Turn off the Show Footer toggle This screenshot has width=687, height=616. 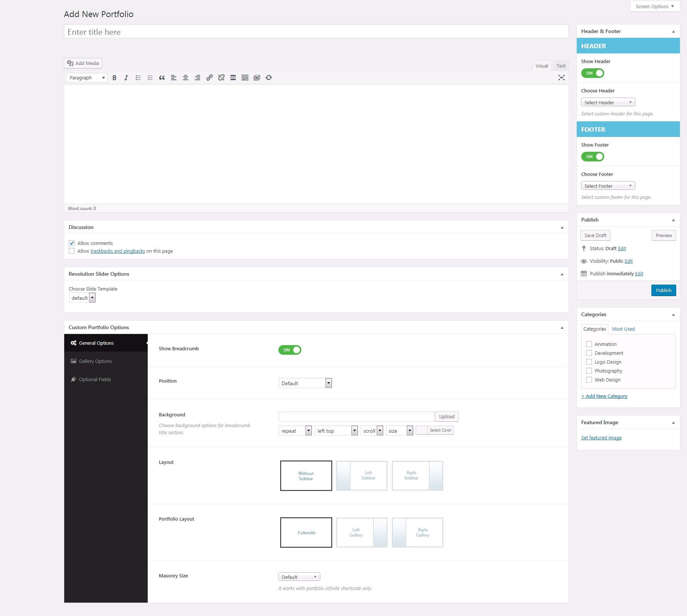click(x=593, y=157)
